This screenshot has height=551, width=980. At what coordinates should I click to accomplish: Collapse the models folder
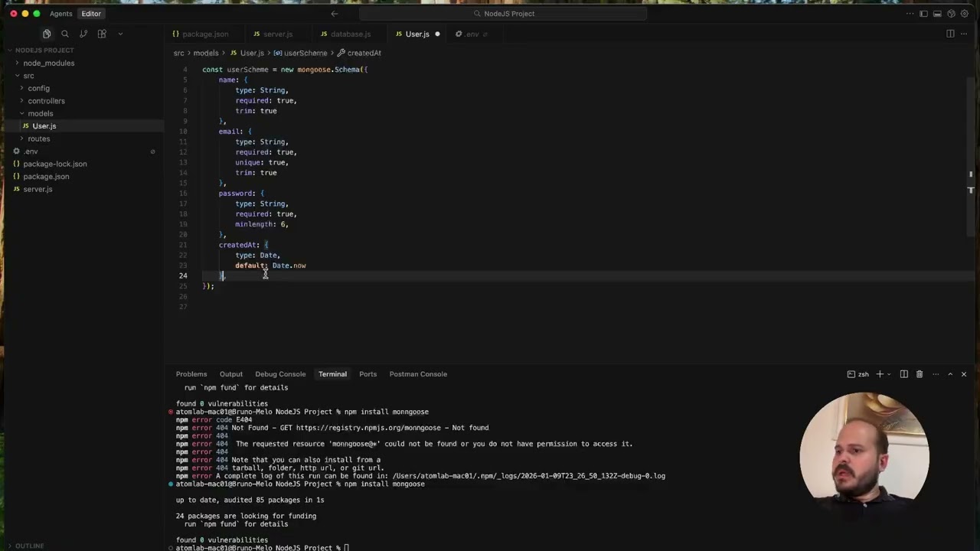pos(41,113)
